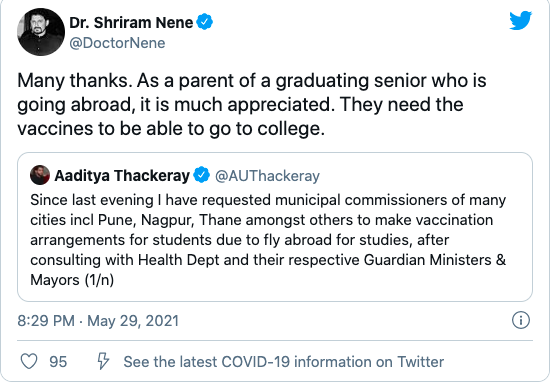Click 'vaccines to be able to go to college' line

(x=171, y=128)
